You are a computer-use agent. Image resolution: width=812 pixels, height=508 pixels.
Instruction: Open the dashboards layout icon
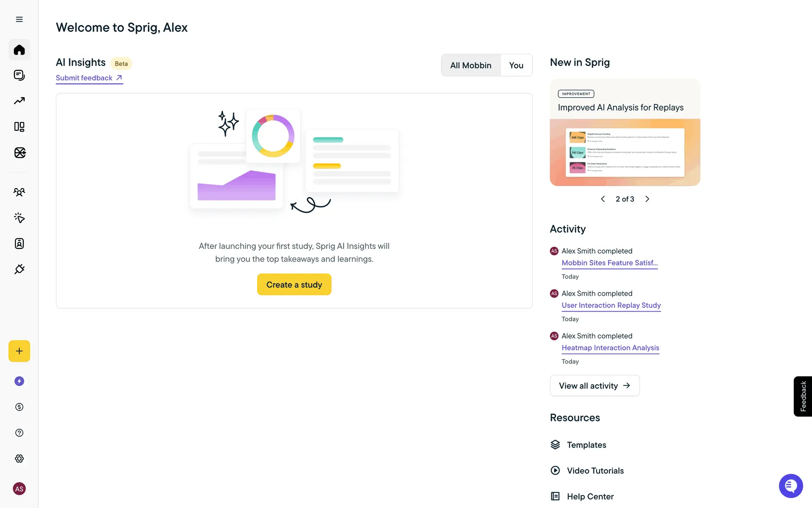point(19,127)
